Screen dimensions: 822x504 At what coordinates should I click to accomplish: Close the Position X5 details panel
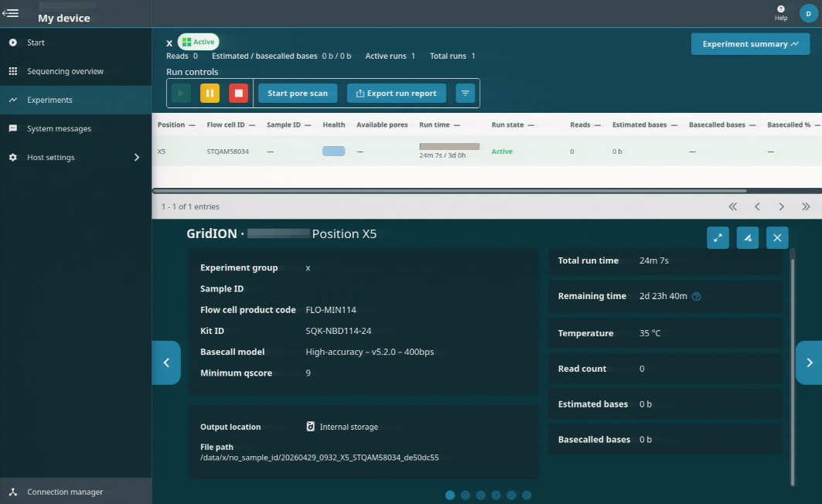point(777,238)
